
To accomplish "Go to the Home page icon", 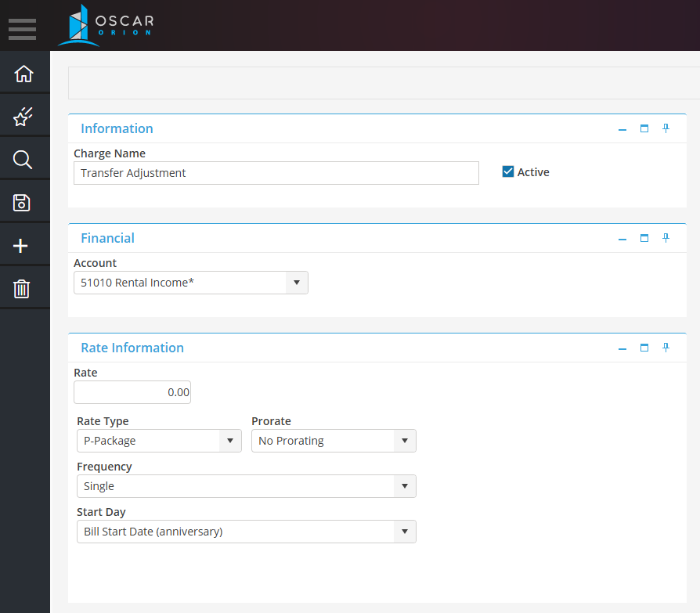I will click(23, 74).
